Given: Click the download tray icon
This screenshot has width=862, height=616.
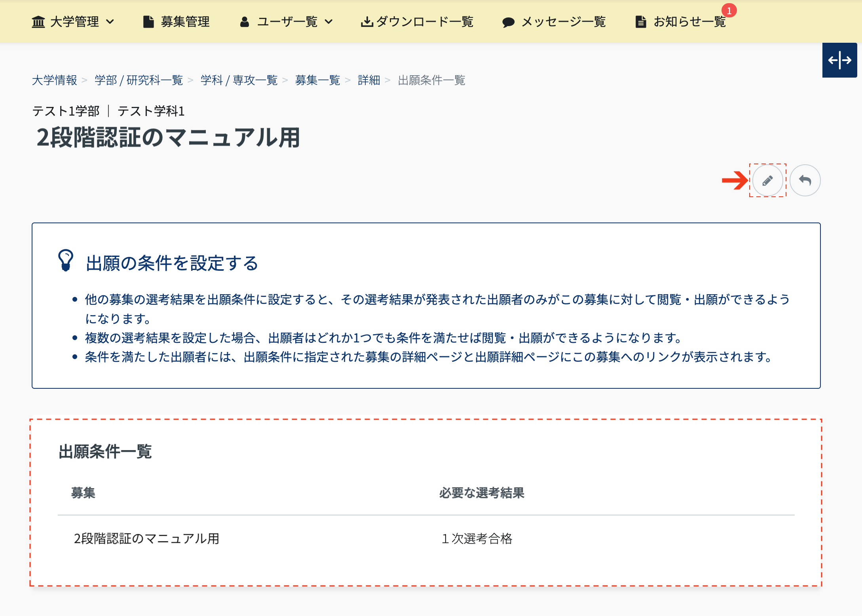Looking at the screenshot, I should tap(367, 22).
